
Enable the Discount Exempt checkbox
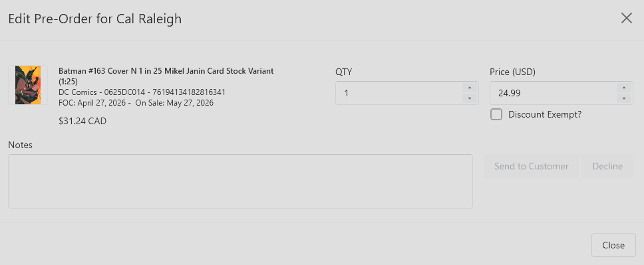click(x=496, y=114)
